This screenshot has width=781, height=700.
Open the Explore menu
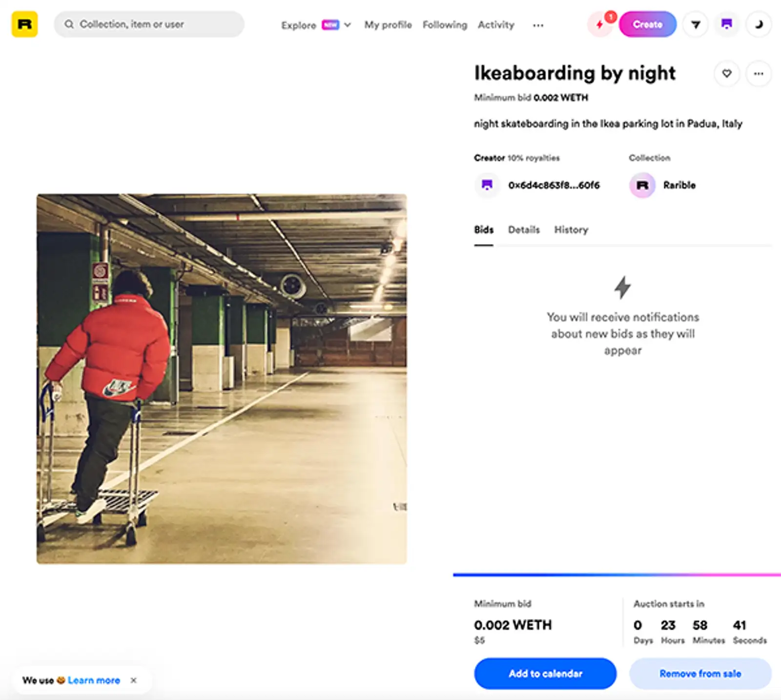click(x=299, y=25)
